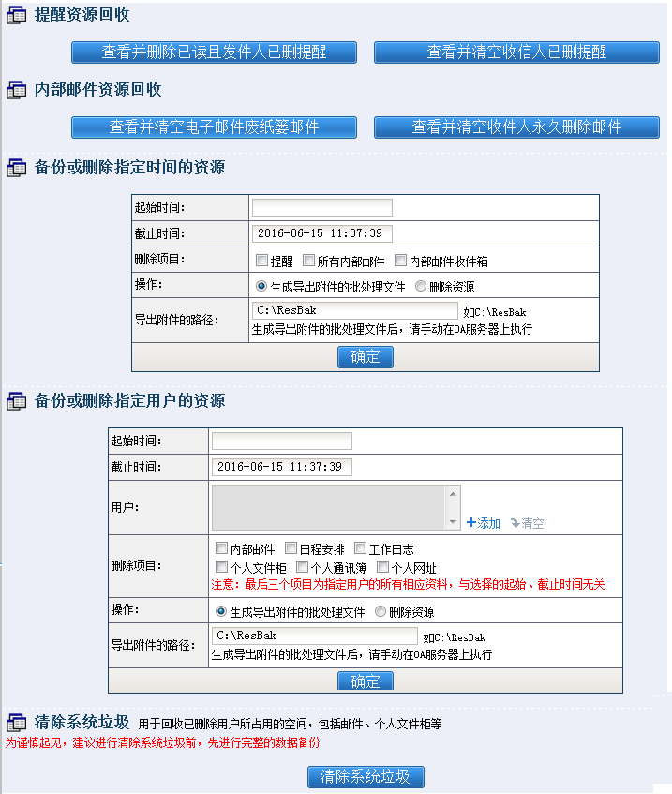Viewport: 672px width, 794px height.
Task: Click 确定 in the specified-time resources form
Action: 366,357
